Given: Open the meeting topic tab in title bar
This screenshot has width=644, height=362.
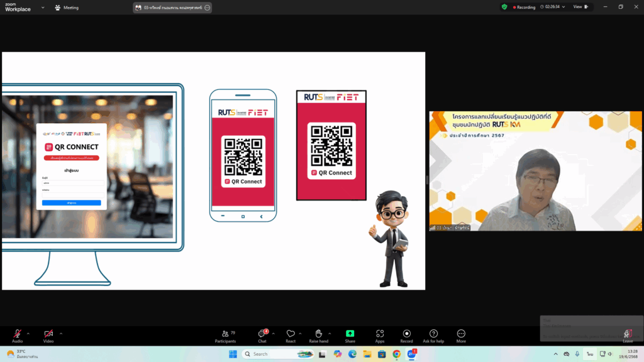Looking at the screenshot, I should [172, 8].
